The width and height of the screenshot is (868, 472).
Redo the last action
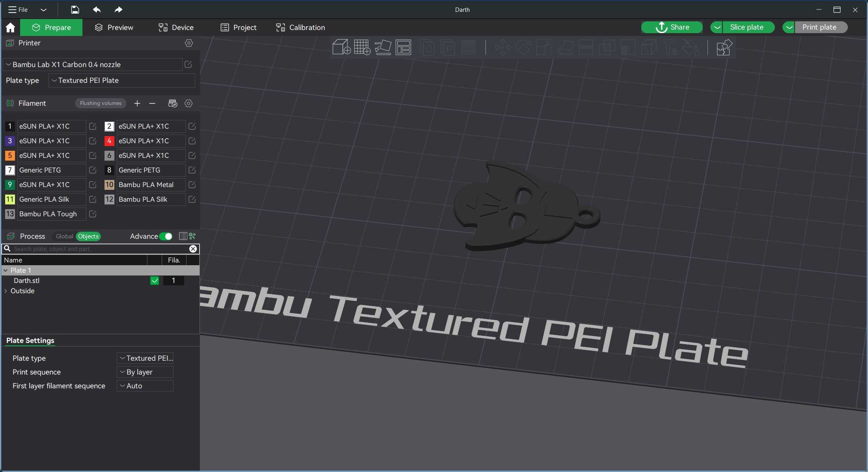[x=118, y=9]
